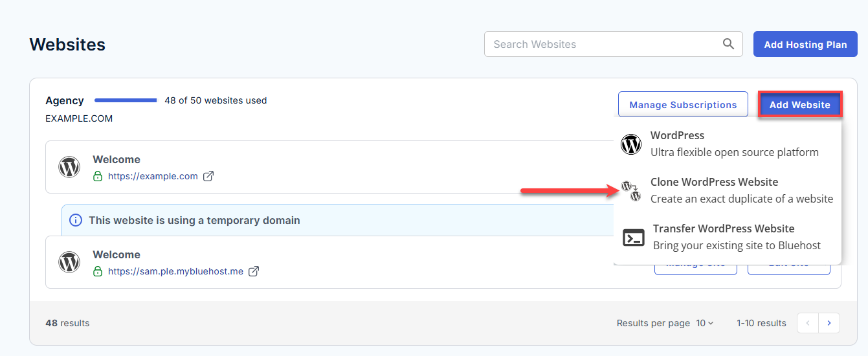This screenshot has height=356, width=868.
Task: Click the Websites page heading
Action: tap(67, 44)
